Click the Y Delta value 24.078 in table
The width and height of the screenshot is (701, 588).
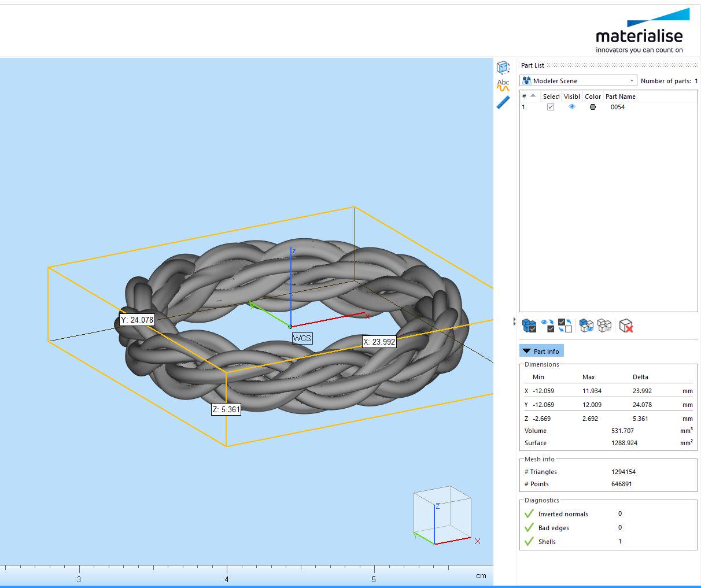pos(642,405)
